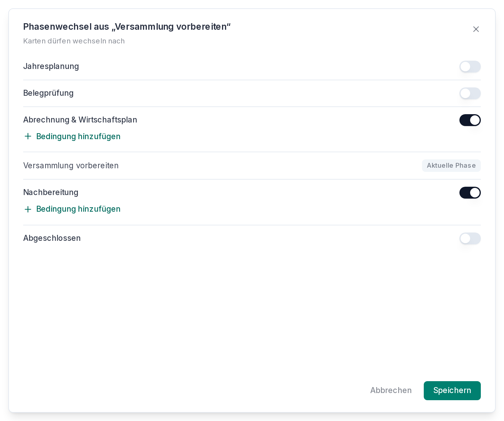The height and width of the screenshot is (421, 504).
Task: Click the Belegprüfung label
Action: [48, 93]
